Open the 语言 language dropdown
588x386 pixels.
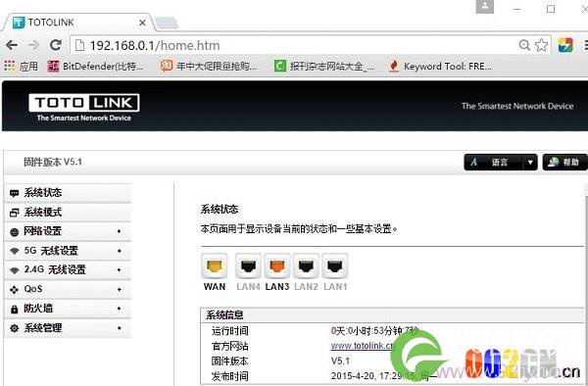point(500,163)
